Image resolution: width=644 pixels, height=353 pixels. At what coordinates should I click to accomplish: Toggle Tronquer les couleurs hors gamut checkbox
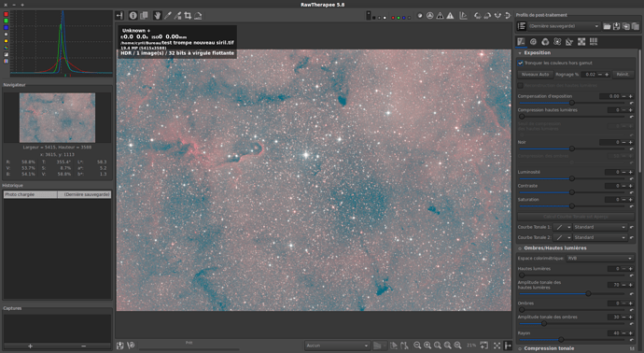pos(521,63)
